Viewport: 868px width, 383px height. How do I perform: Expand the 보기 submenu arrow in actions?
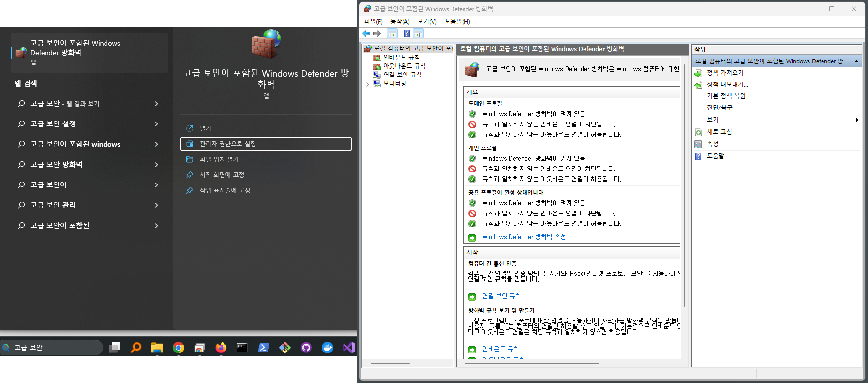[856, 120]
